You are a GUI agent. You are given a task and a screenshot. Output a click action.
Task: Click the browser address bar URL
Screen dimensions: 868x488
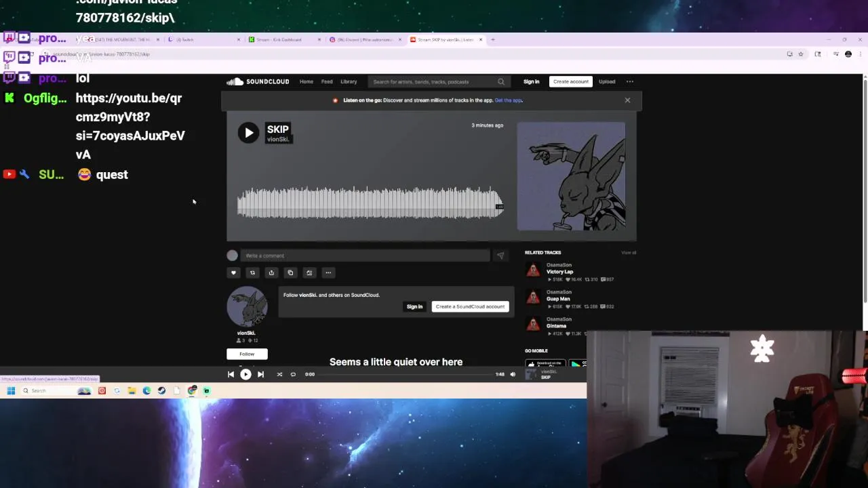102,54
